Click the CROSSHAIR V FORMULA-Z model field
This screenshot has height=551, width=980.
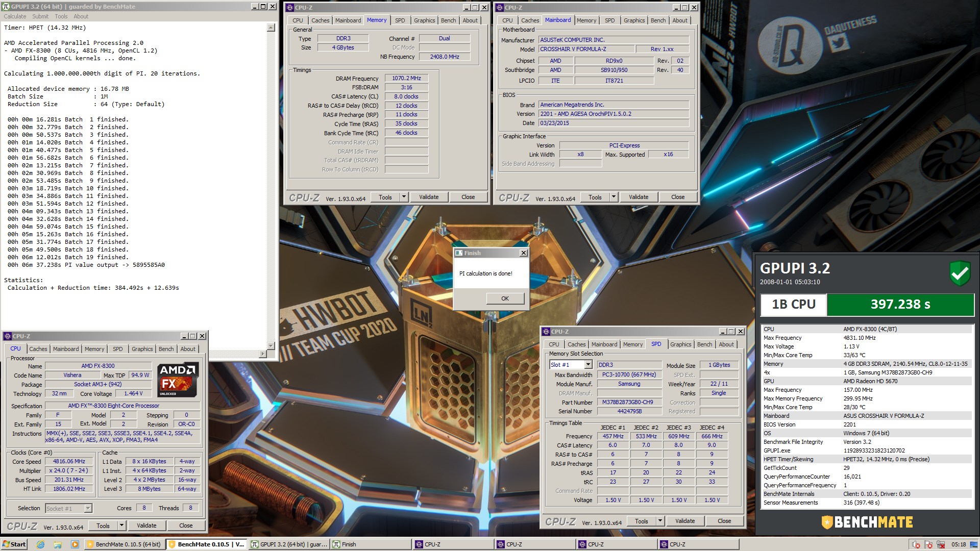click(586, 49)
